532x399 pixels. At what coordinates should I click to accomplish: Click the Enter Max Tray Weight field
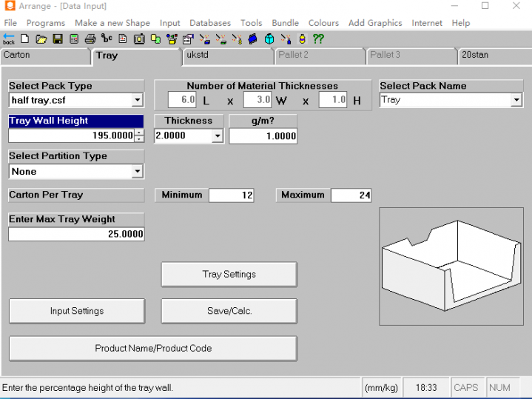[76, 234]
